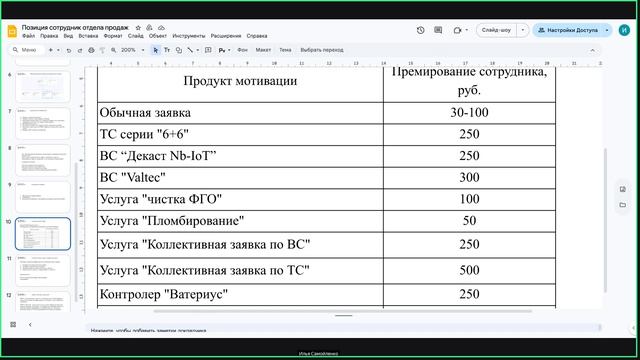The height and width of the screenshot is (360, 640).
Task: Select slide 6 thumbnail
Action: (x=43, y=86)
